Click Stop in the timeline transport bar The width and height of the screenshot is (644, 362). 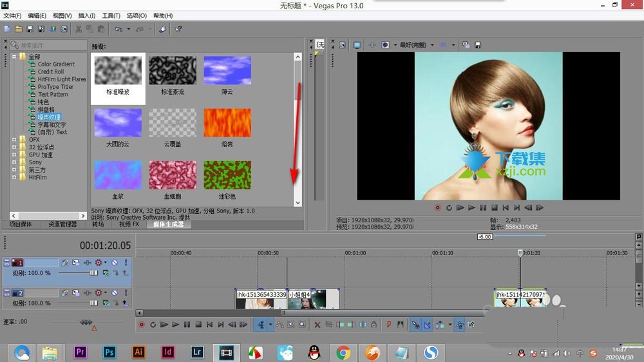point(198,325)
